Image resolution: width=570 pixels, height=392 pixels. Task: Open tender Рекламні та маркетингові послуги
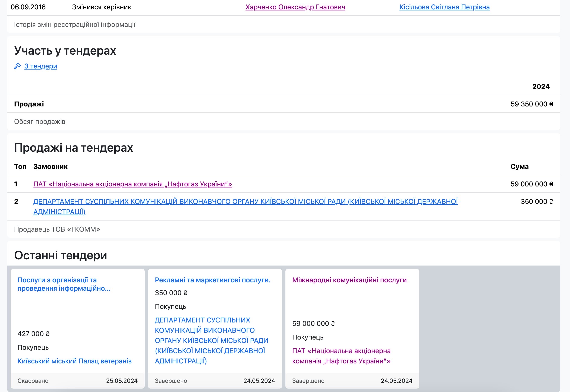[x=212, y=280]
